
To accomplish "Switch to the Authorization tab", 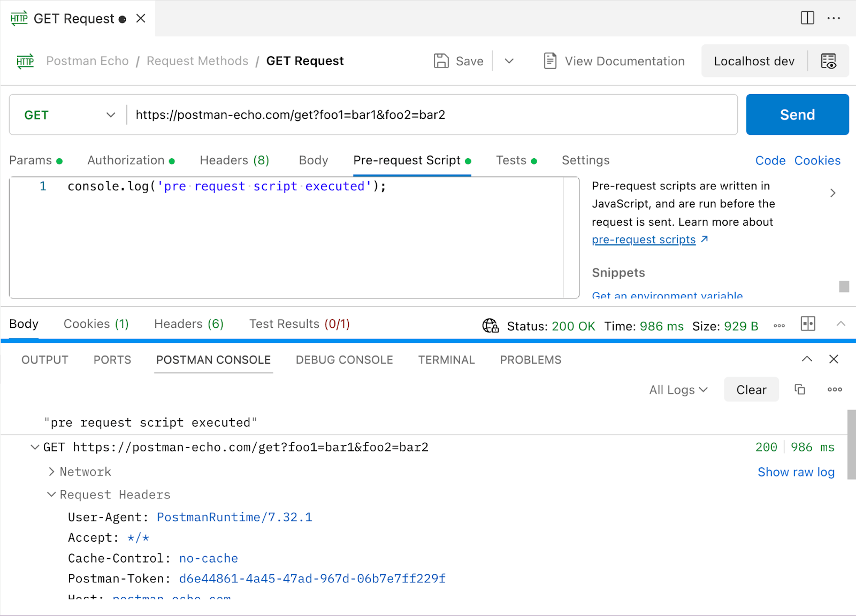I will pos(131,160).
